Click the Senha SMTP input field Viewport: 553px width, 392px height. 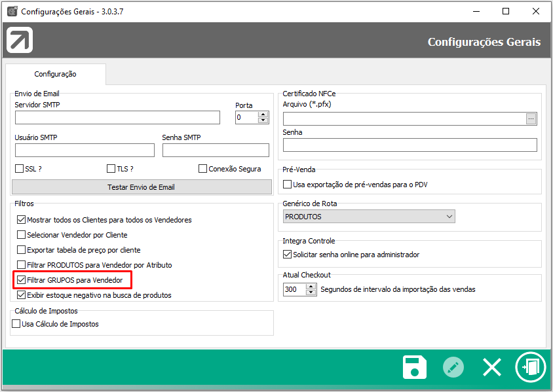[216, 150]
